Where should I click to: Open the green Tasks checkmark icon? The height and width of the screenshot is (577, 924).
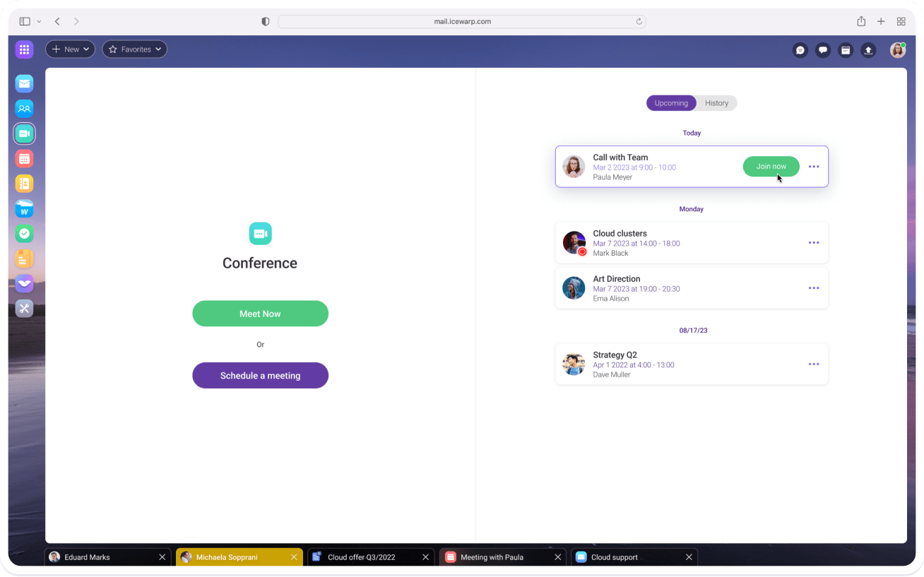[x=25, y=234]
